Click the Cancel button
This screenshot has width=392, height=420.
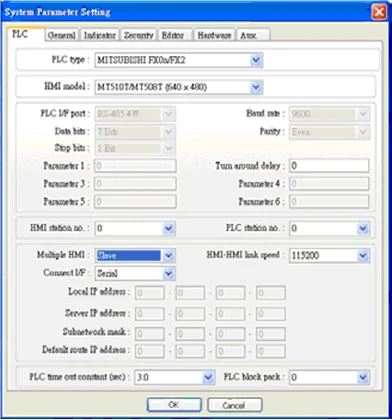(234, 405)
